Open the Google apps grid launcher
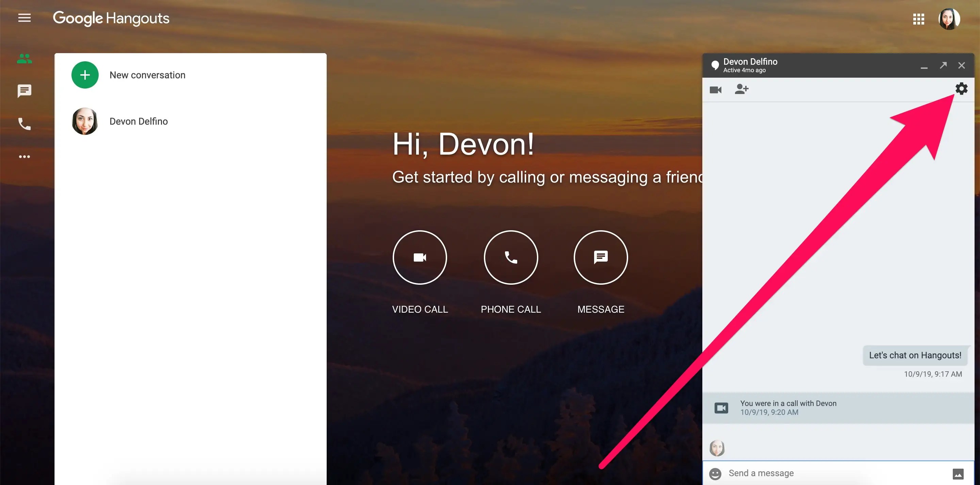Viewport: 980px width, 485px height. point(918,19)
